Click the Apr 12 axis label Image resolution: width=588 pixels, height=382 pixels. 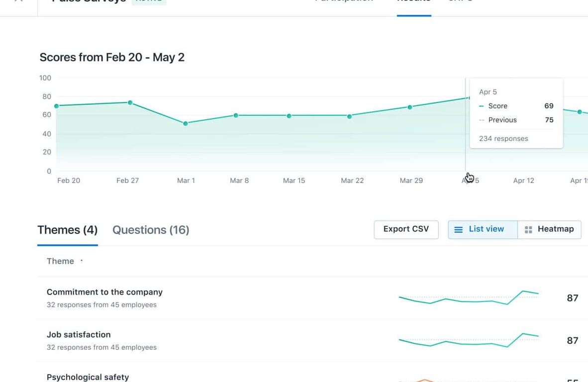point(523,181)
